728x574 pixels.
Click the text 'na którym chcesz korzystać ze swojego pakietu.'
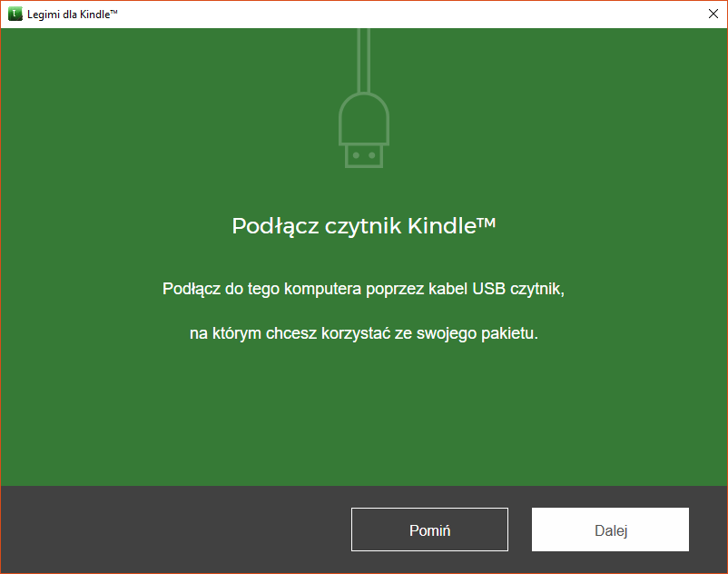tap(364, 333)
